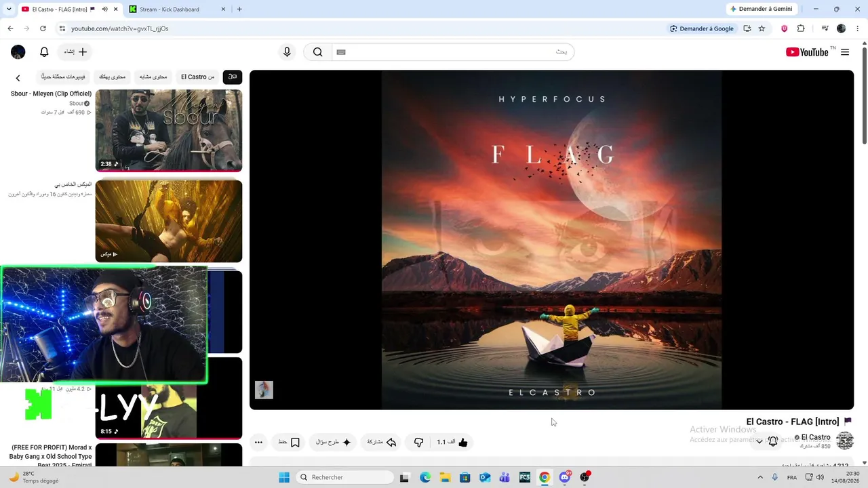
Task: Open the YouTube notifications bell
Action: (x=44, y=52)
